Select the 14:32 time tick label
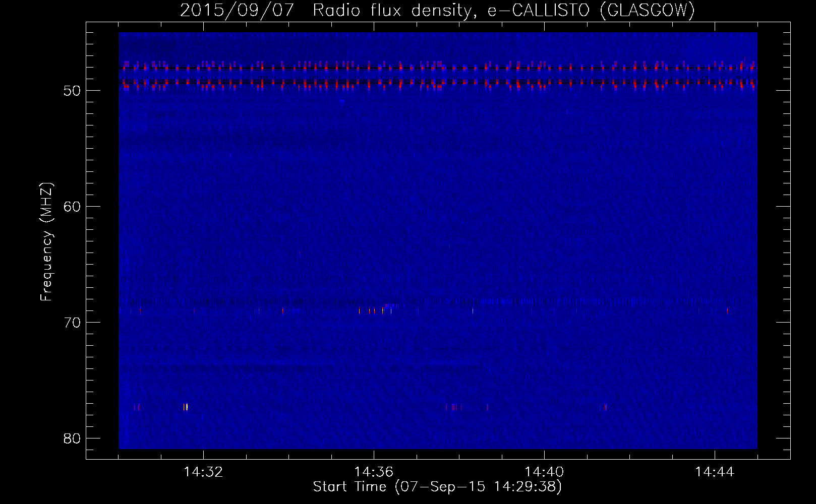 203,472
